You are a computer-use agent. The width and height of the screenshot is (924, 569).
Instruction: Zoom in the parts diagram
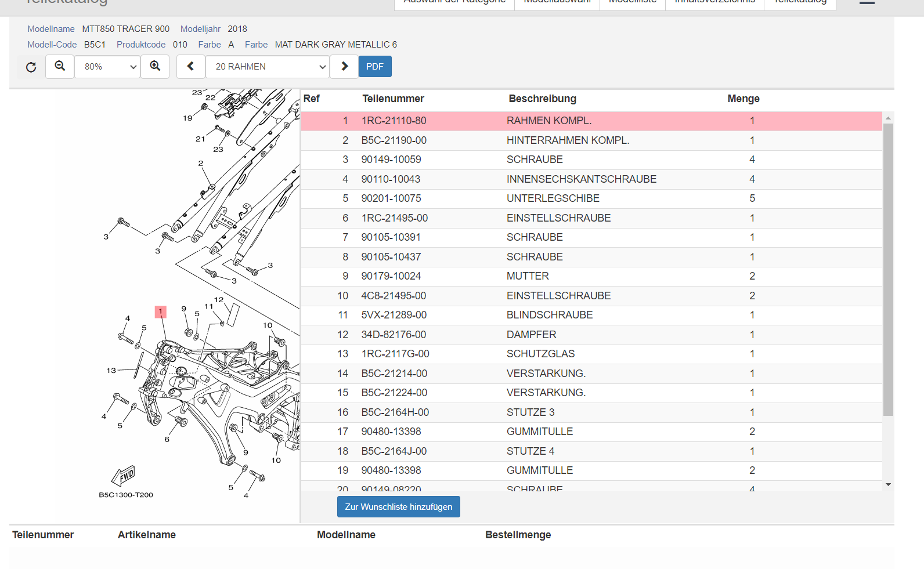[x=155, y=67]
